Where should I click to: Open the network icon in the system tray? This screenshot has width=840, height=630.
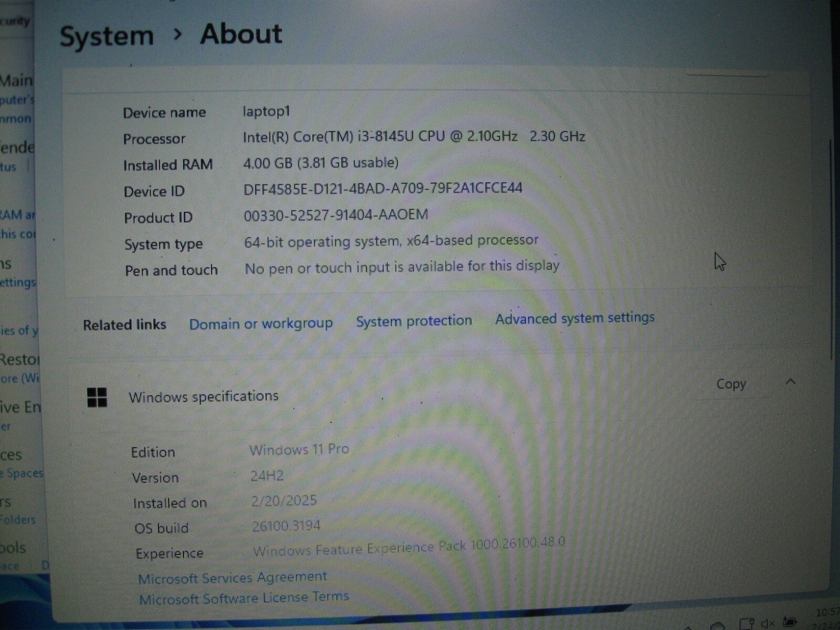click(x=746, y=624)
